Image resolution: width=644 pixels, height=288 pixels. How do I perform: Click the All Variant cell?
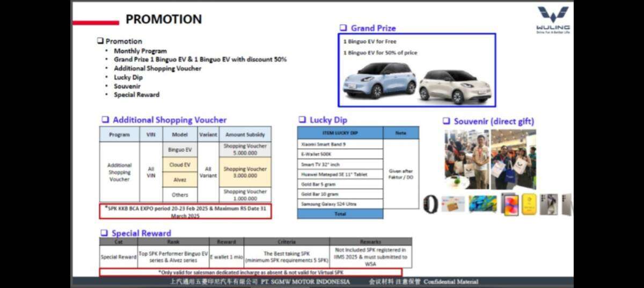coord(208,172)
